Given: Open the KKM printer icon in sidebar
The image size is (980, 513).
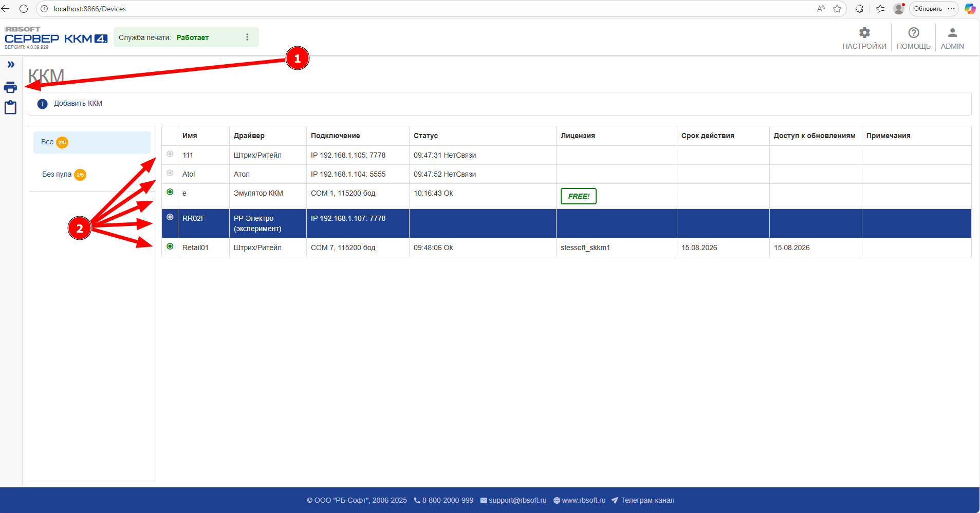Looking at the screenshot, I should [10, 87].
